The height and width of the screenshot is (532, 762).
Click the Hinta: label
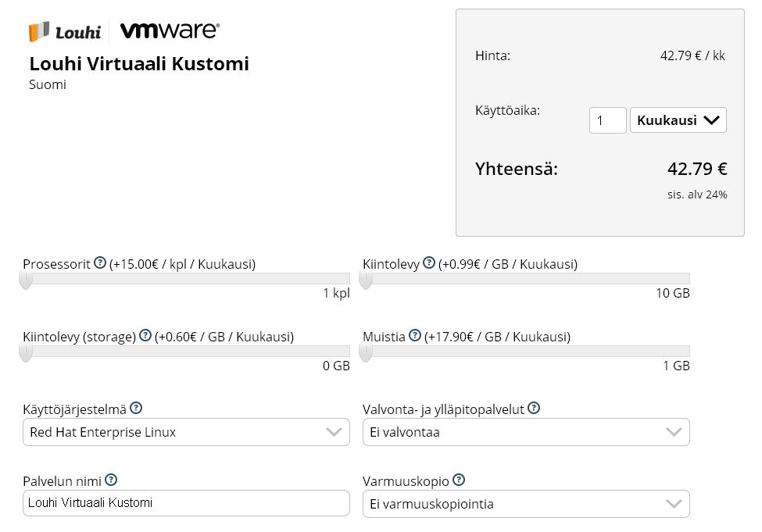493,56
